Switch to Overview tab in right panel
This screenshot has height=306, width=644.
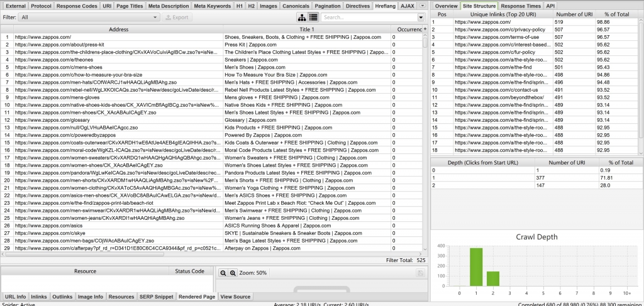coord(446,6)
